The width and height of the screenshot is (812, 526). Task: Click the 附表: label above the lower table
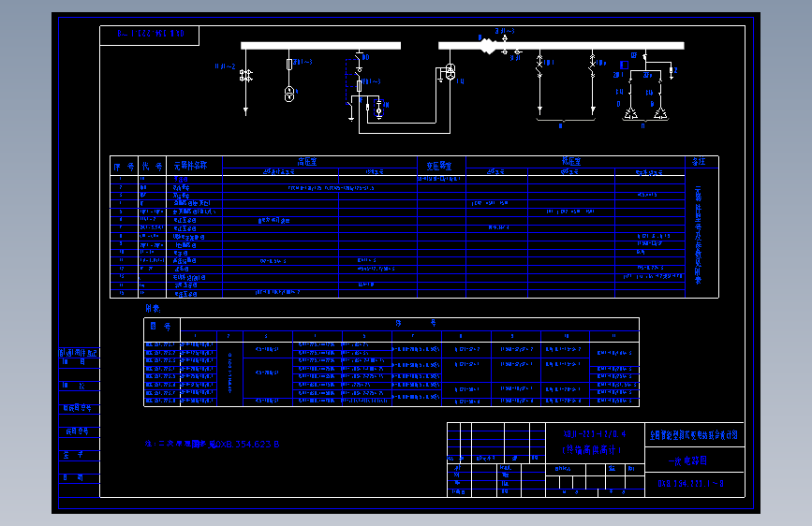pos(153,309)
